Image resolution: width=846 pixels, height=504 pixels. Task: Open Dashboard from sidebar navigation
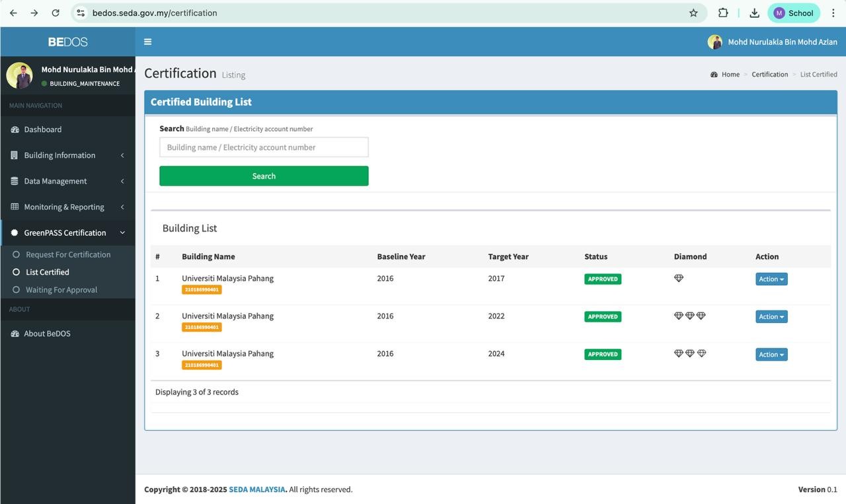pyautogui.click(x=43, y=129)
